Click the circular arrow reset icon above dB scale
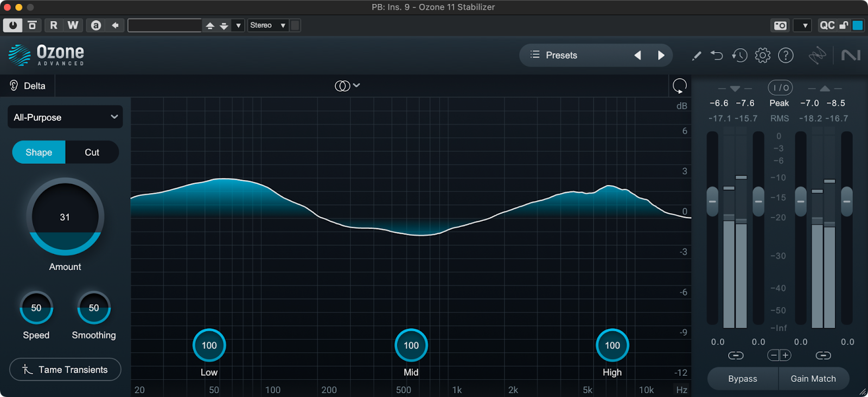Screen dimensions: 868x397 tap(679, 86)
